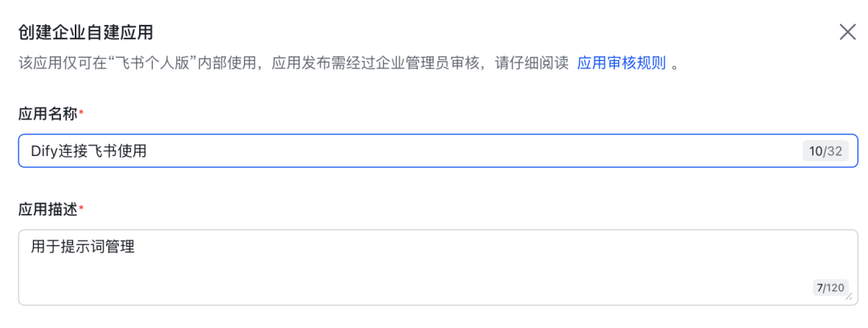Click the 应用名称 field label
This screenshot has height=328, width=868.
[47, 114]
